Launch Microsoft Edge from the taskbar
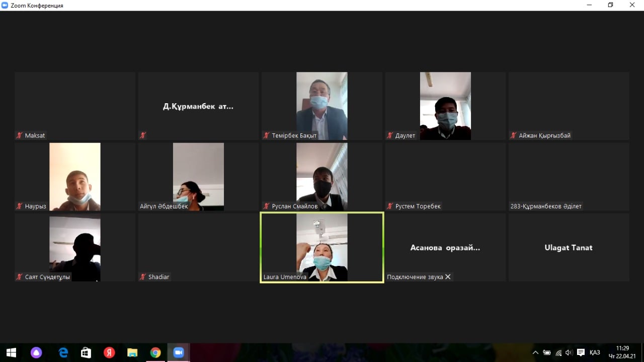Screen dimensions: 644x362 (63, 352)
